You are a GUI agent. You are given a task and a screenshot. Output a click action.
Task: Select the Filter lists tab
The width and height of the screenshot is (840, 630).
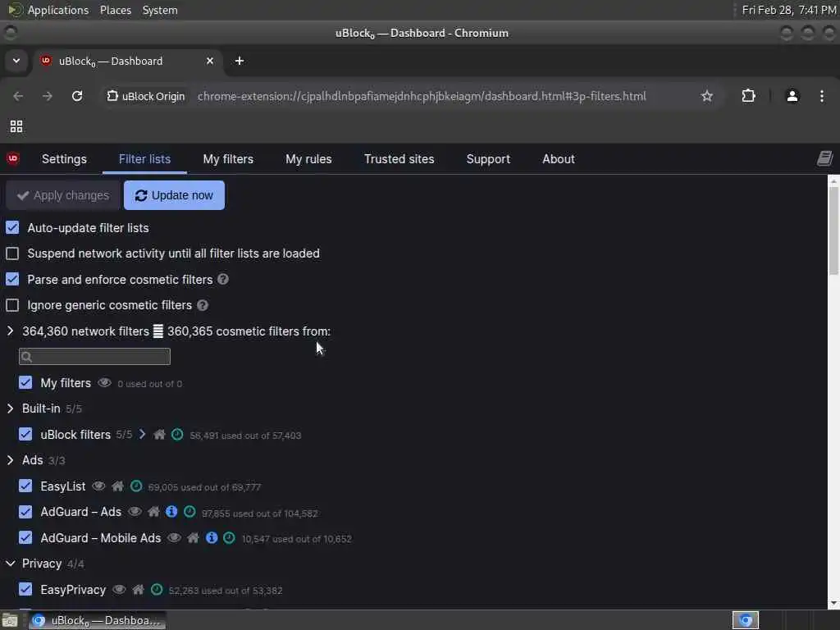click(x=144, y=159)
